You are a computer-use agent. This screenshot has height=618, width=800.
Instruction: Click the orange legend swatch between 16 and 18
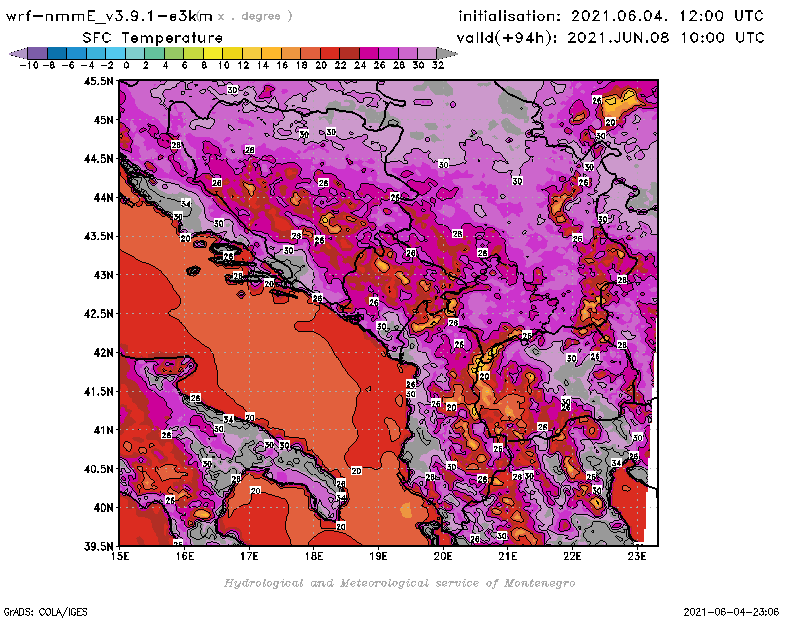pos(290,54)
